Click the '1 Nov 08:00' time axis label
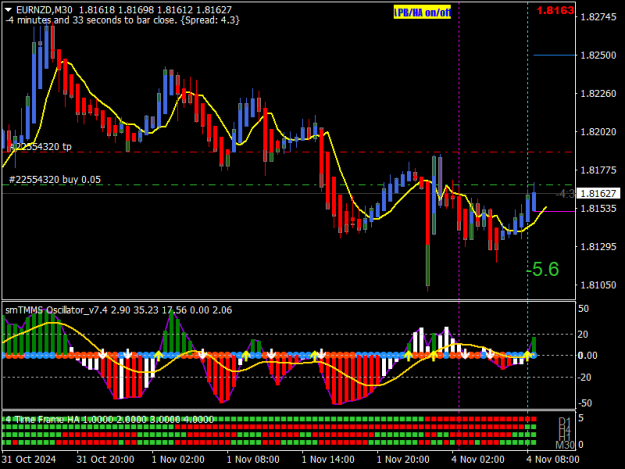The height and width of the screenshot is (469, 625). [253, 459]
